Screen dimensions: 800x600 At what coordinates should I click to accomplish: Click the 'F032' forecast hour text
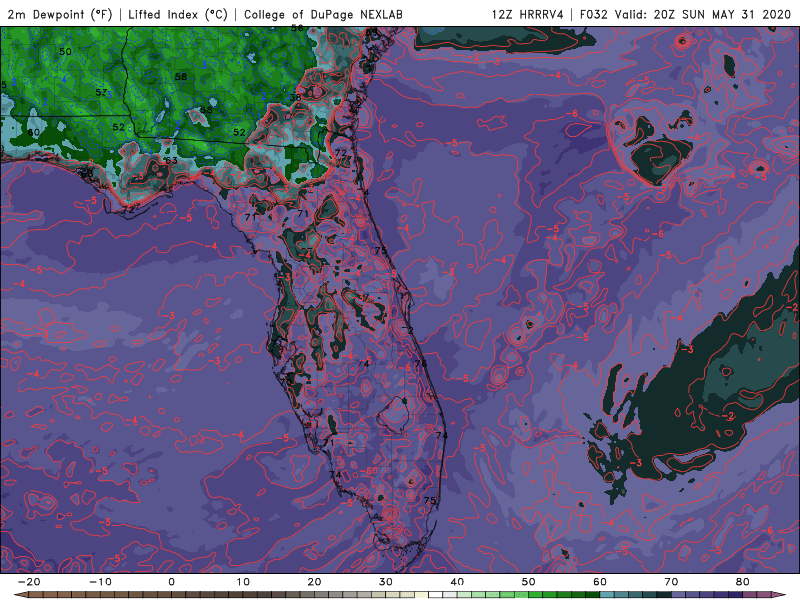click(594, 14)
